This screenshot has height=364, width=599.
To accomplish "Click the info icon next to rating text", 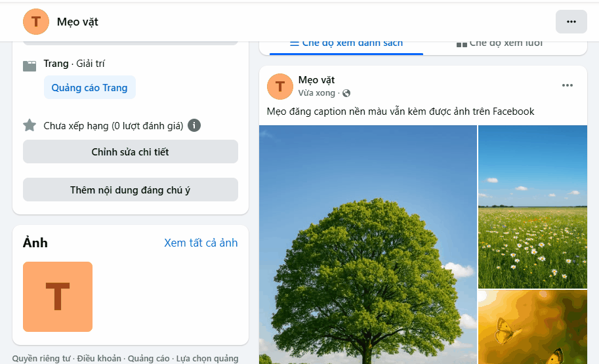I will point(194,125).
